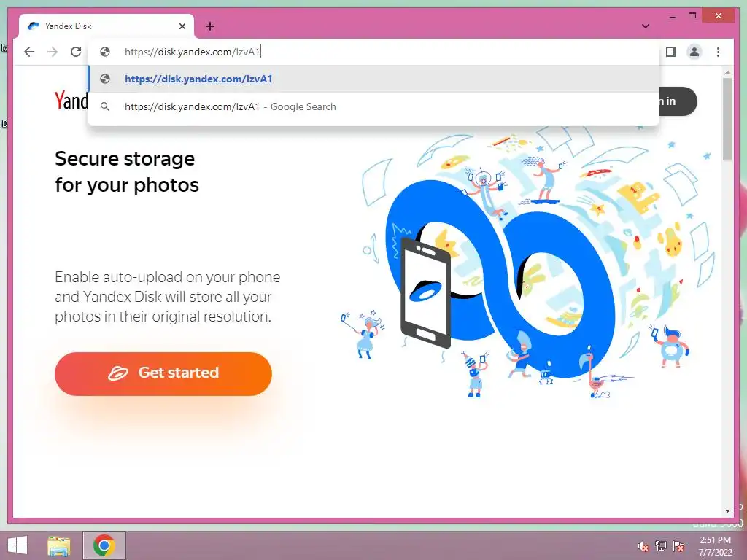
Task: Reload the Yandex Disk page
Action: click(x=76, y=52)
